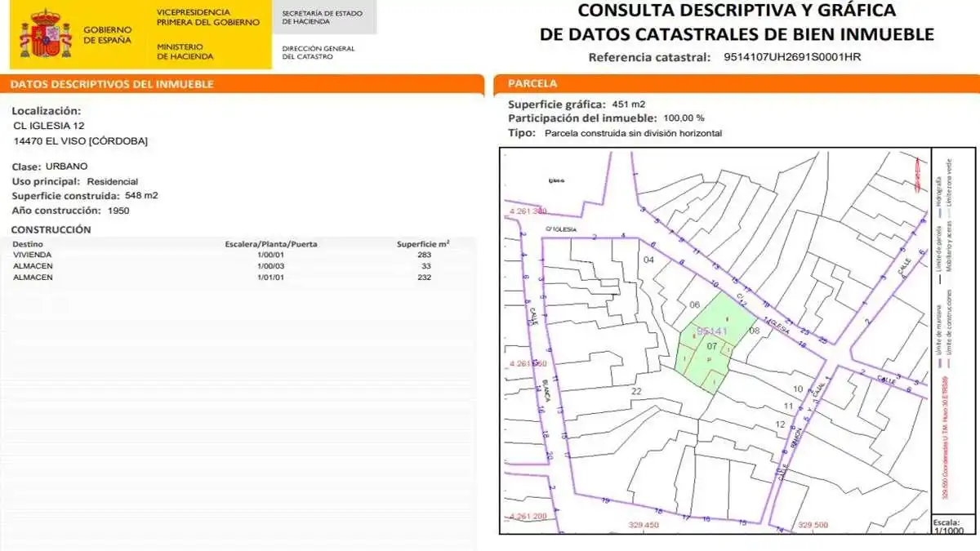
Task: Click coordinate label '4.261.300' on map
Action: [x=528, y=211]
